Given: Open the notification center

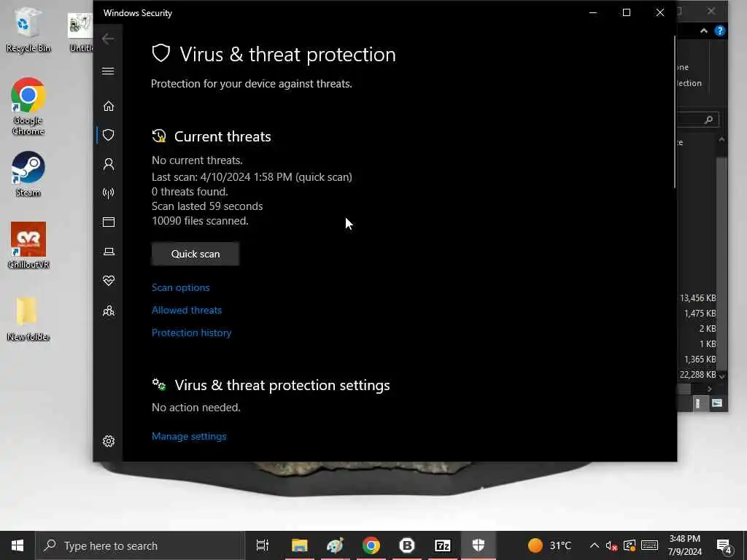Looking at the screenshot, I should (x=724, y=545).
